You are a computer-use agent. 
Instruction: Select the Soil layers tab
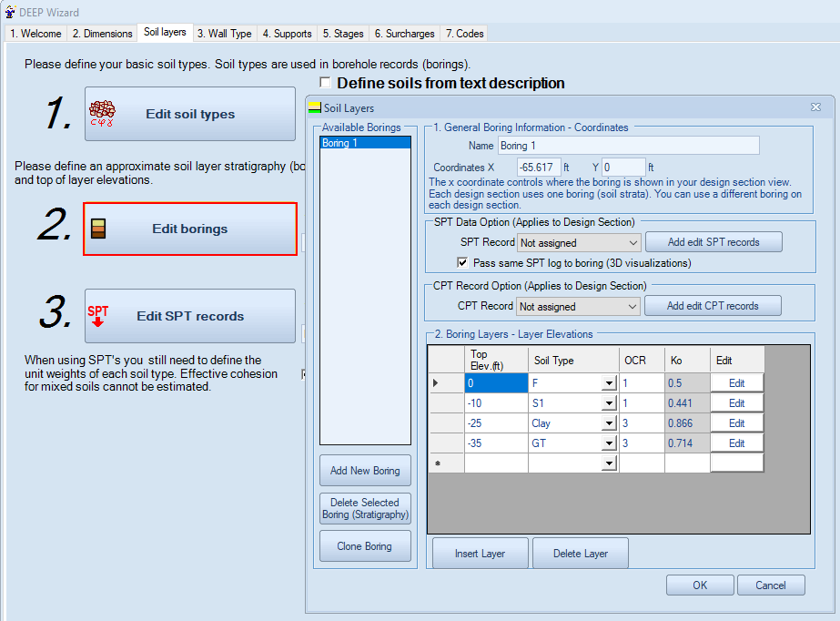click(165, 32)
